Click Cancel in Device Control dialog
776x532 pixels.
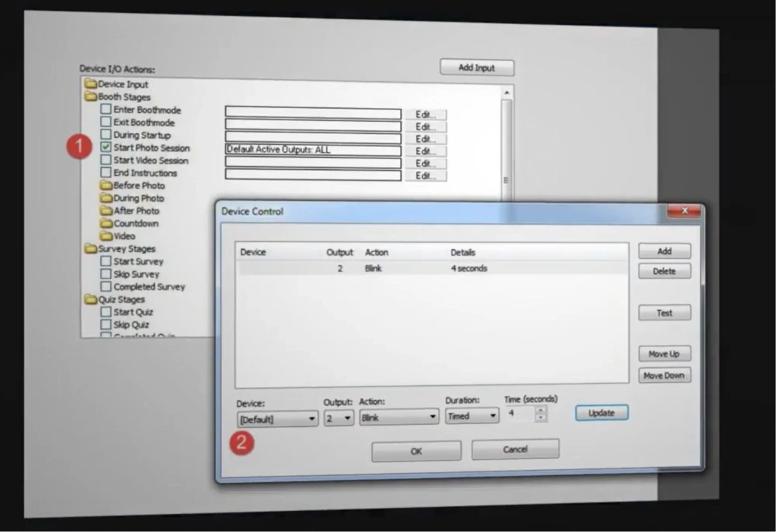click(515, 449)
